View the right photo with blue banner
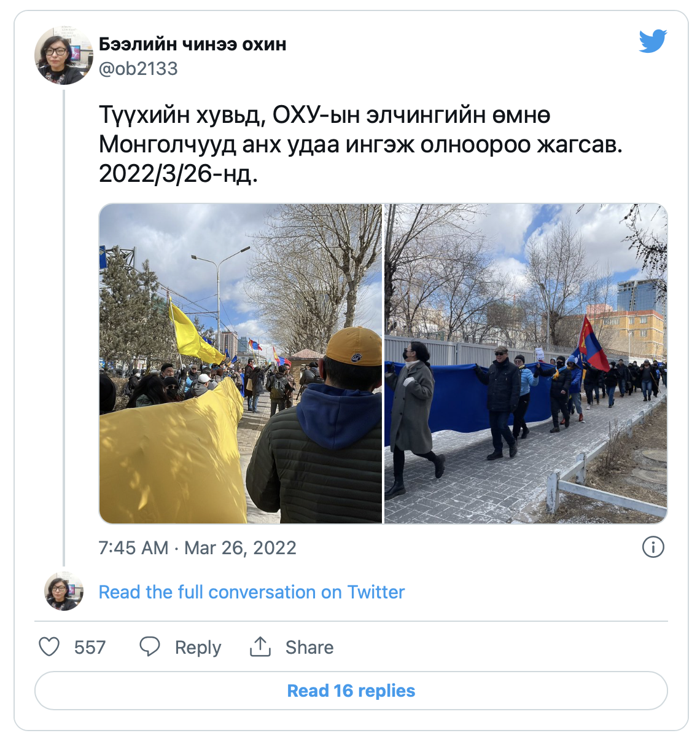Image resolution: width=700 pixels, height=741 pixels. [526, 364]
